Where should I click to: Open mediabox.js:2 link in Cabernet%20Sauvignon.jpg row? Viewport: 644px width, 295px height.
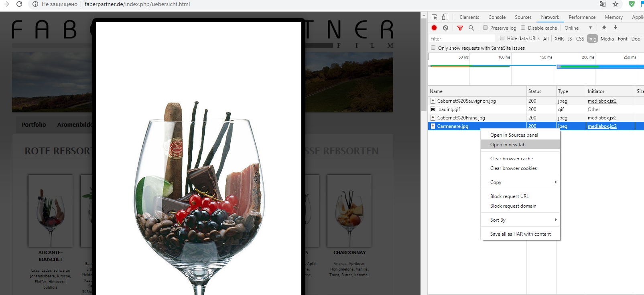click(x=602, y=101)
